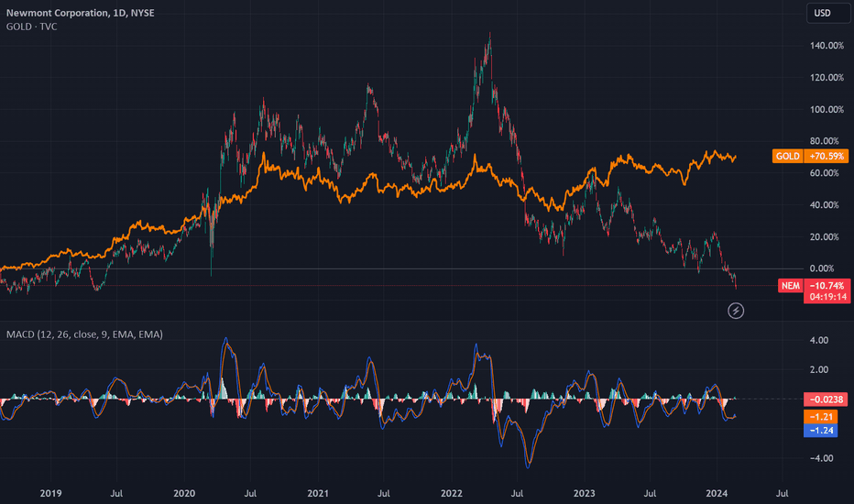854x504 pixels.
Task: Click the 2020 time axis label
Action: (x=184, y=493)
